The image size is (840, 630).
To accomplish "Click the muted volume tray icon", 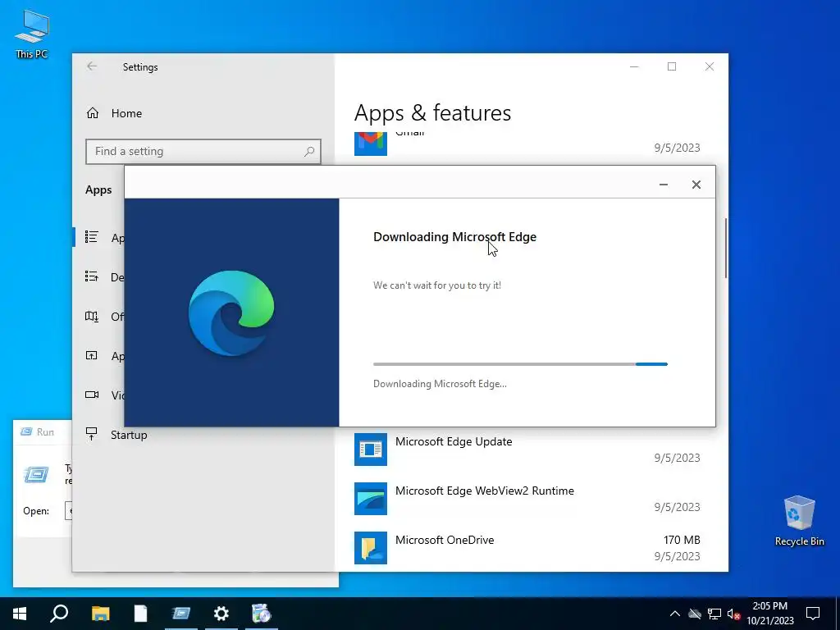I will coord(733,614).
